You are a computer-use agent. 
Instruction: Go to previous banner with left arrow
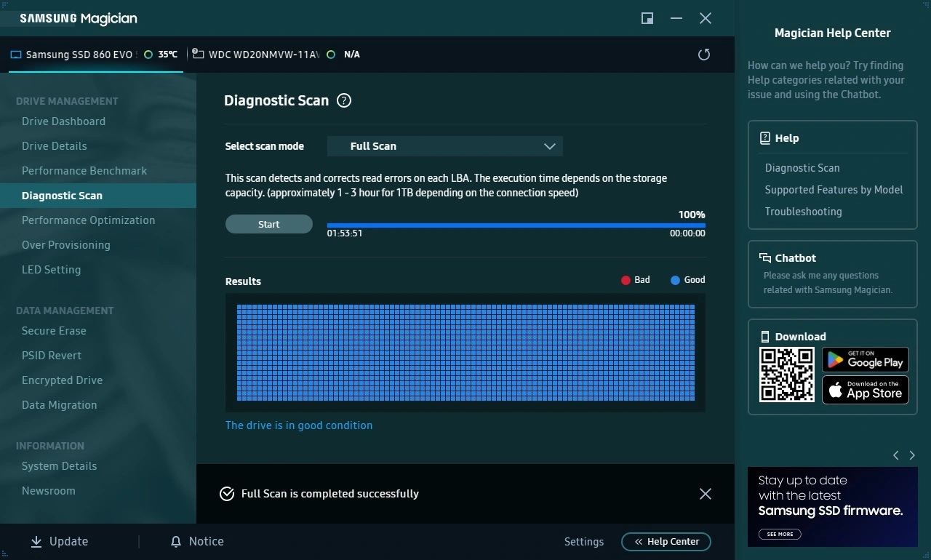896,455
